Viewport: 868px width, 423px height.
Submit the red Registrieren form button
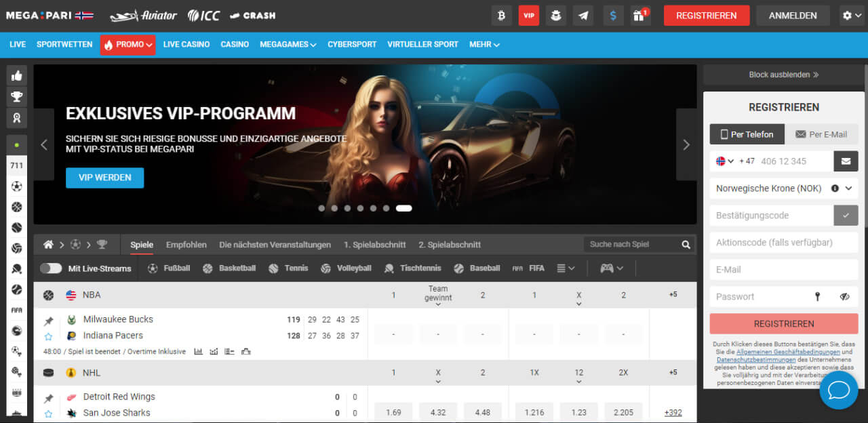784,324
